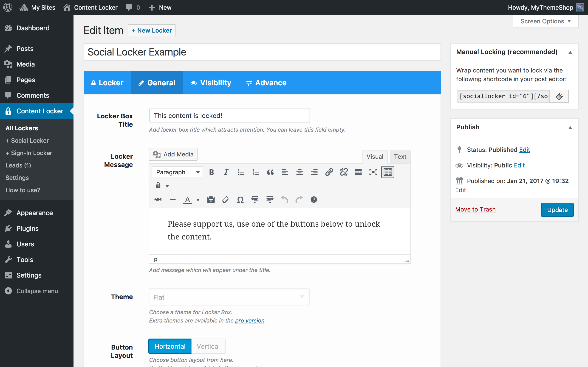Click the Insert link icon
The width and height of the screenshot is (588, 367).
(x=329, y=172)
